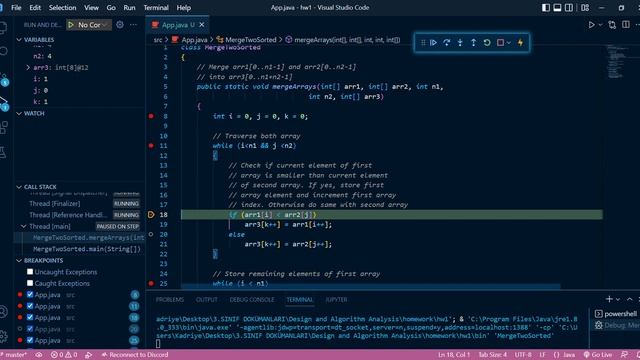Start debugging with the green play icon
Viewport: 640px width, 360px height.
(71, 25)
